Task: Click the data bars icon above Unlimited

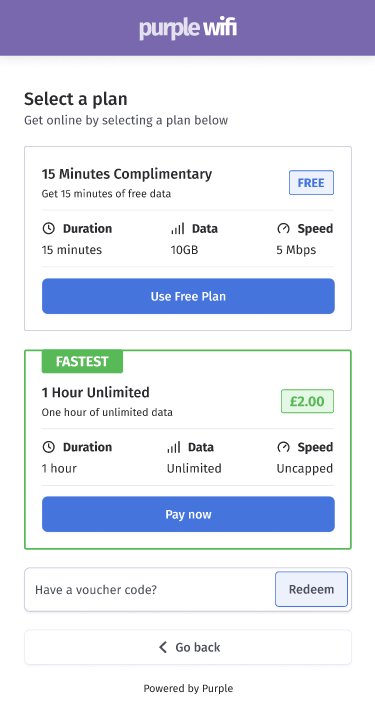Action: click(174, 447)
